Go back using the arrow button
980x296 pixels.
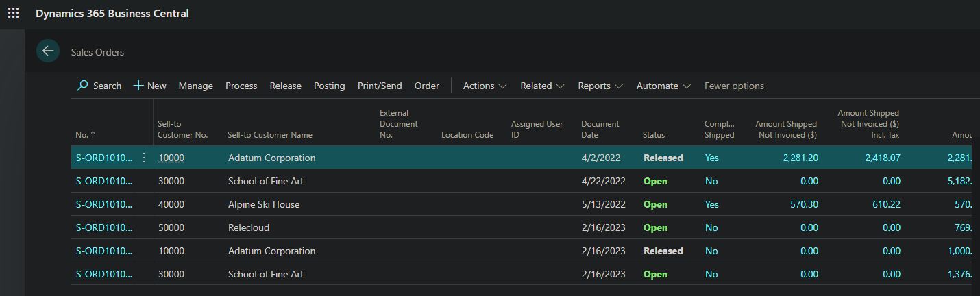pos(48,51)
